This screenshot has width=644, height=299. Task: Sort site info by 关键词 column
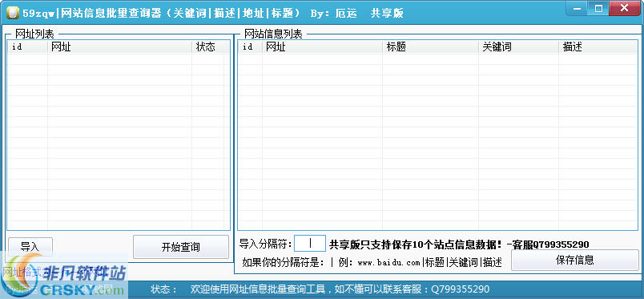pos(518,46)
